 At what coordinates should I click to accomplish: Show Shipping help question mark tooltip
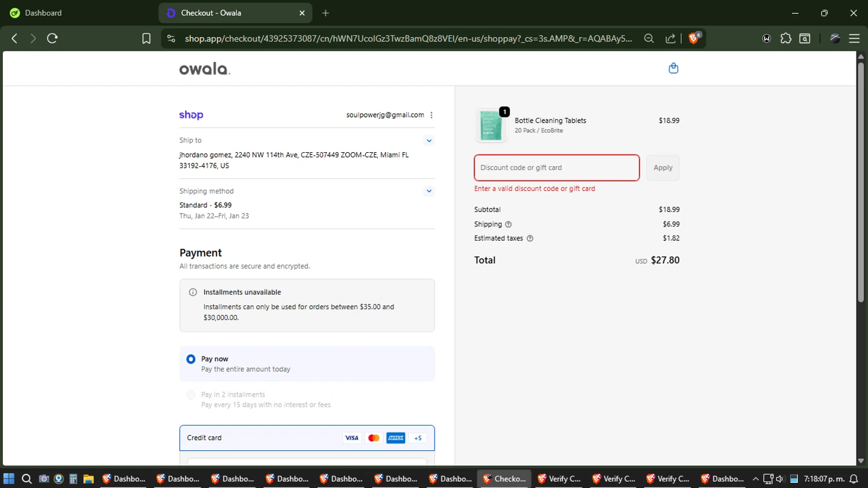(x=508, y=225)
